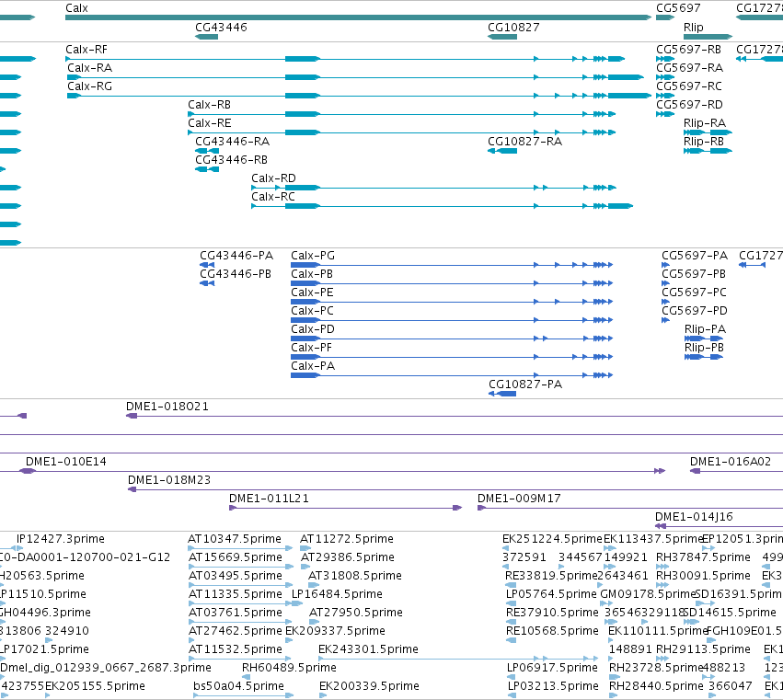Select clone DME1-016A02
This screenshot has width=783, height=700.
click(x=731, y=462)
